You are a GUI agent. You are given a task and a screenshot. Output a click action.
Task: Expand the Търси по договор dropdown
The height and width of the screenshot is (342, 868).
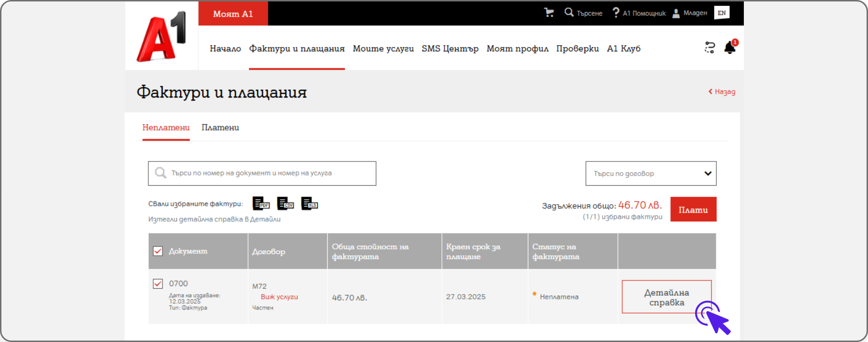coord(651,173)
